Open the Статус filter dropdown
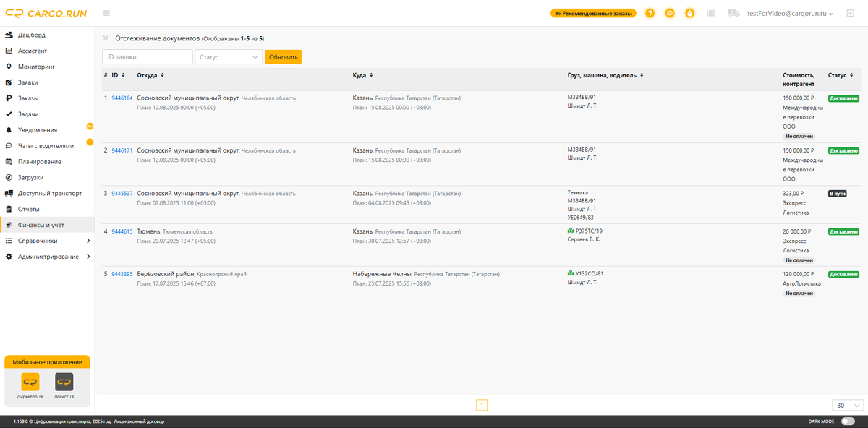Viewport: 868px width, 428px height. [x=229, y=57]
